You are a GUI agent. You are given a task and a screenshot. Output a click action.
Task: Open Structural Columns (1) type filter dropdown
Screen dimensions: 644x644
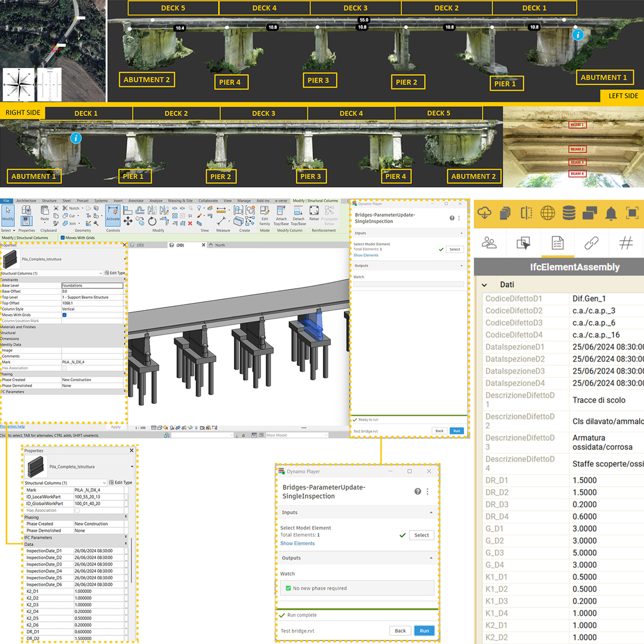(x=101, y=273)
